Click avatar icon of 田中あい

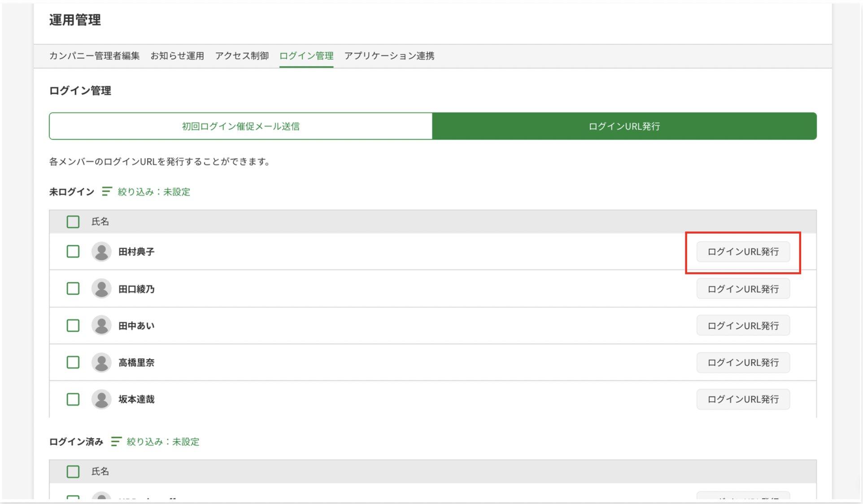(101, 326)
